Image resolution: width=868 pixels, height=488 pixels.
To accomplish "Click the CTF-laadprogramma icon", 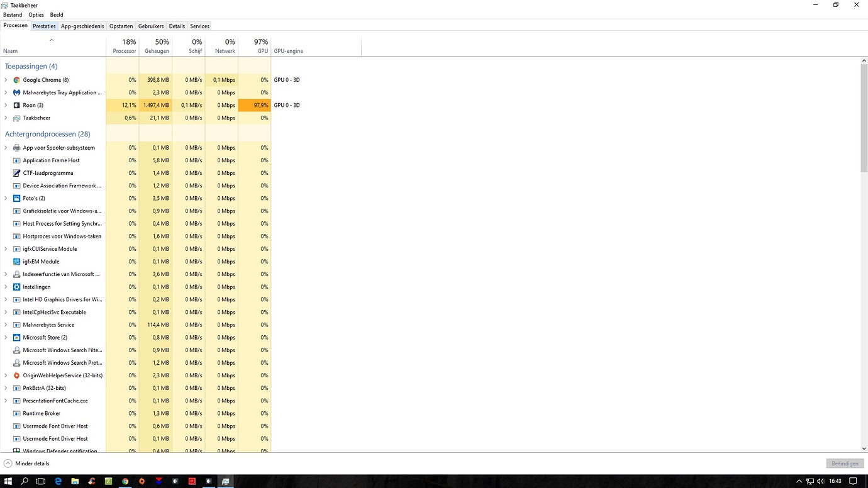I will tap(17, 173).
